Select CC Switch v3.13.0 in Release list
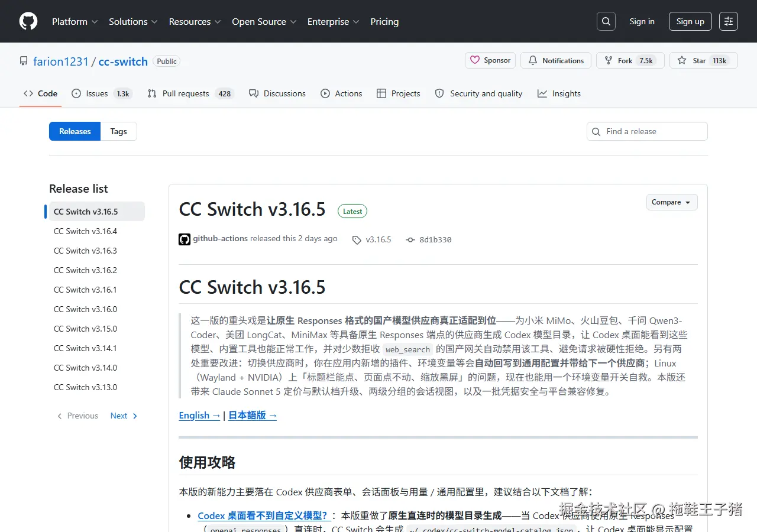Screen dimensions: 757x532 coord(97,387)
